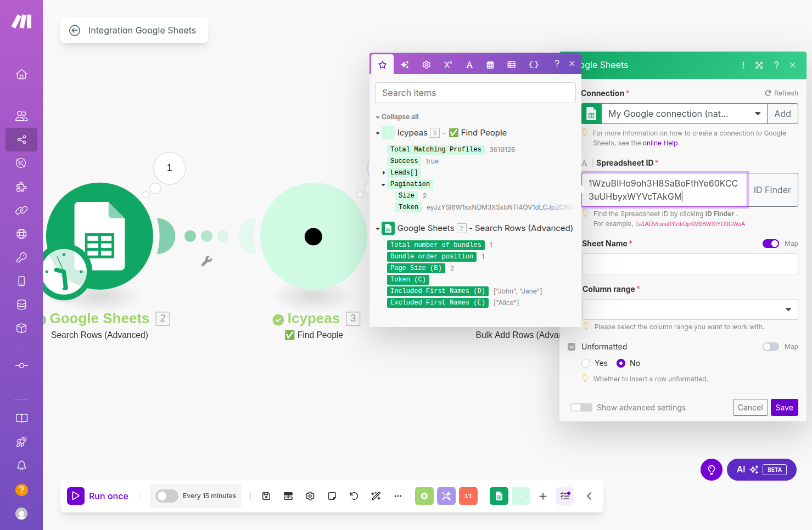Toggle the scenario scheduling switch
This screenshot has height=530, width=812.
[167, 496]
